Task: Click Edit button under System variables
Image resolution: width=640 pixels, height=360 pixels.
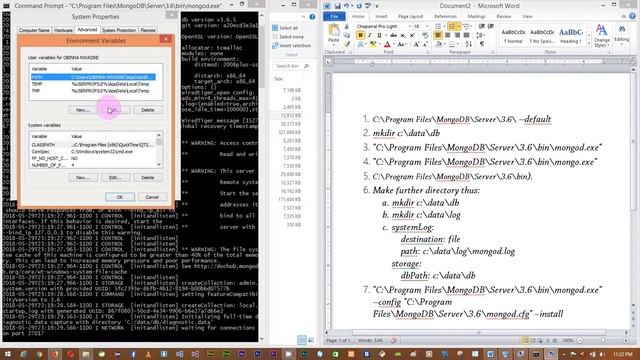Action: tap(115, 178)
